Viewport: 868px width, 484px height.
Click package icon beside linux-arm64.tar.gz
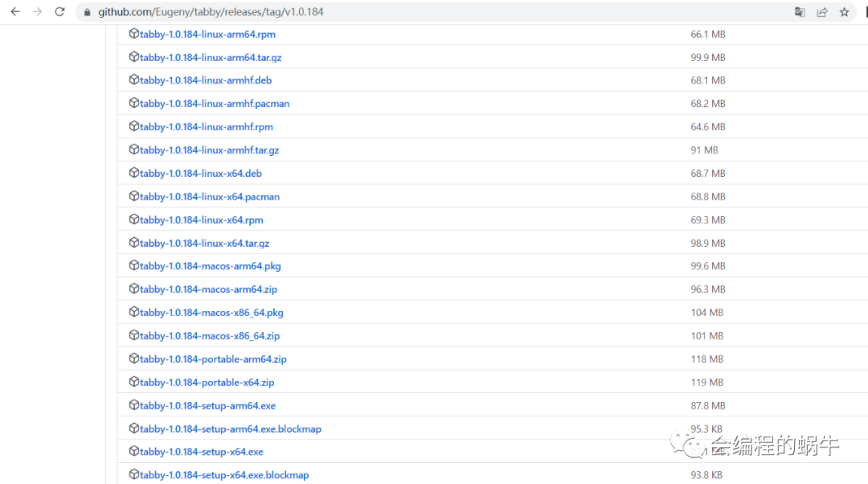[133, 57]
